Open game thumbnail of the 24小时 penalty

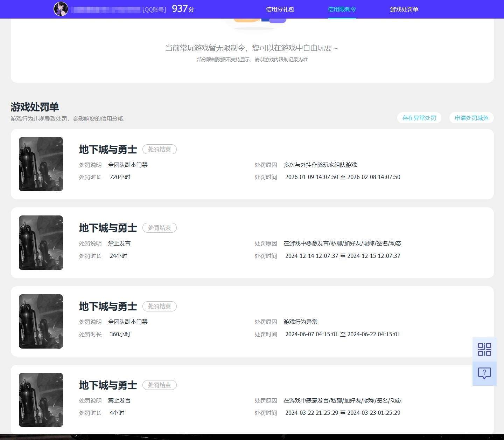41,243
